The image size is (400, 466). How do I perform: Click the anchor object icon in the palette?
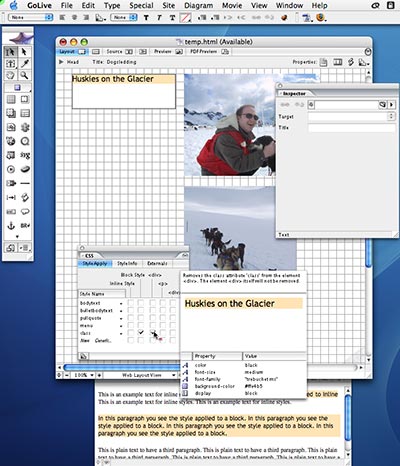pos(11,226)
